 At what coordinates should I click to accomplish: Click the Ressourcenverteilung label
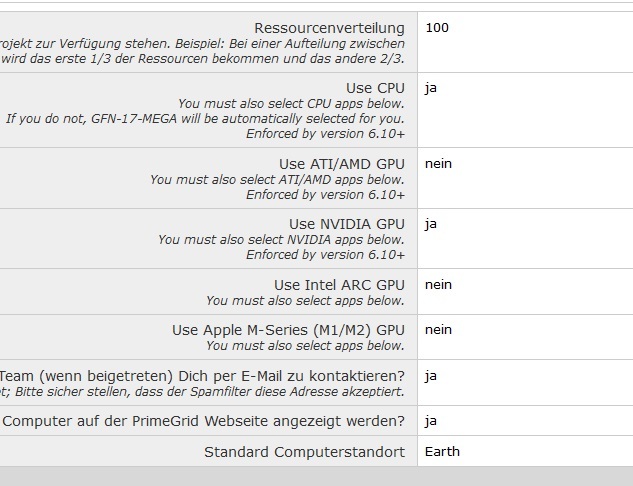(x=329, y=28)
